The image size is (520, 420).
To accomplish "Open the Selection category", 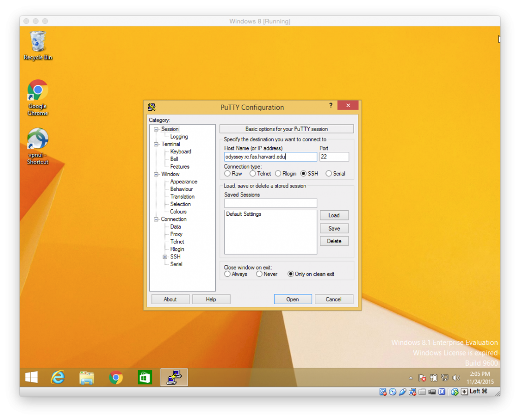I will [180, 204].
